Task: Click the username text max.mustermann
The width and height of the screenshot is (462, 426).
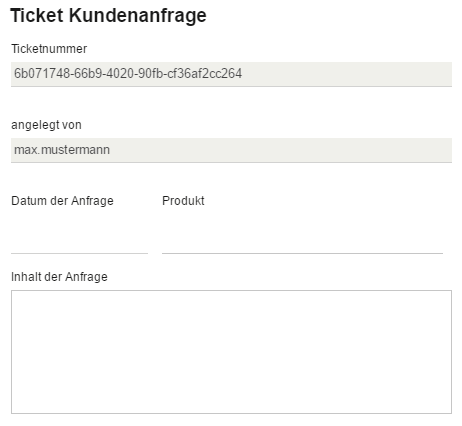Action: tap(62, 150)
